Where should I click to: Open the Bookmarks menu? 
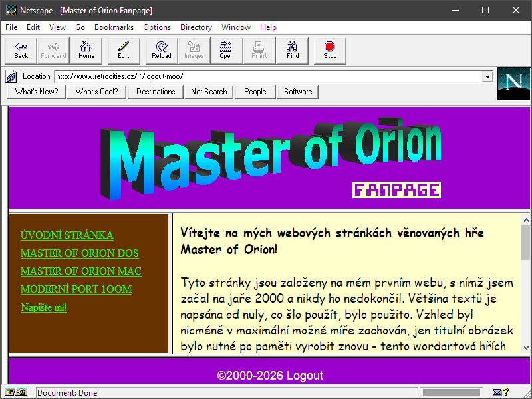pos(114,27)
